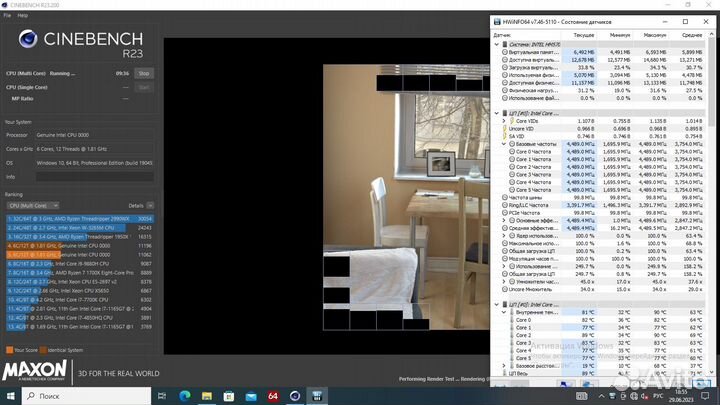Collapse the Базовые частоты tree node

(x=504, y=144)
